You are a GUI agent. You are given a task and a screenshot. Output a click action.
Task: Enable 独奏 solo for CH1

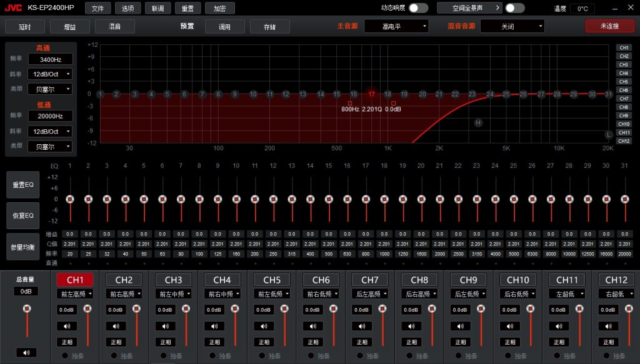[x=64, y=355]
